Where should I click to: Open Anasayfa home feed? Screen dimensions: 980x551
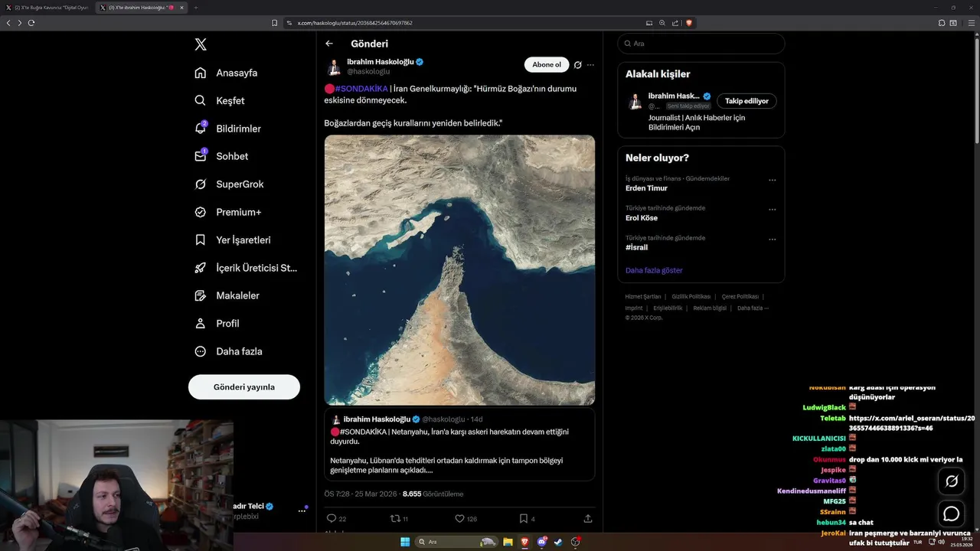(226, 73)
